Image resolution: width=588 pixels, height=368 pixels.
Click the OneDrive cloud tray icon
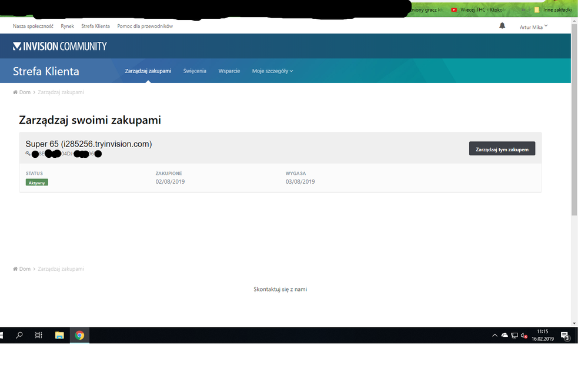505,336
